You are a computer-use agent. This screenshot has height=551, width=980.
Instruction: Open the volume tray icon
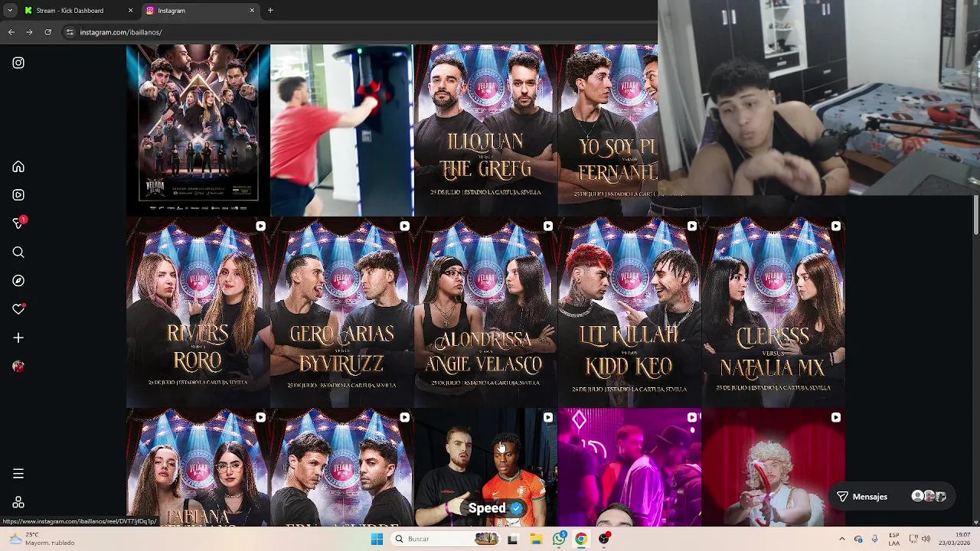926,539
